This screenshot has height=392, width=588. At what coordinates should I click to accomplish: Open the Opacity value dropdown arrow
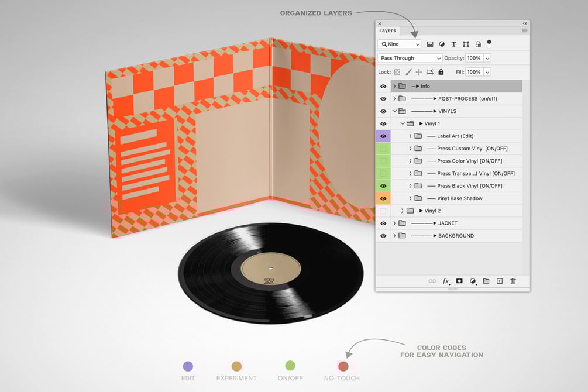tap(487, 58)
